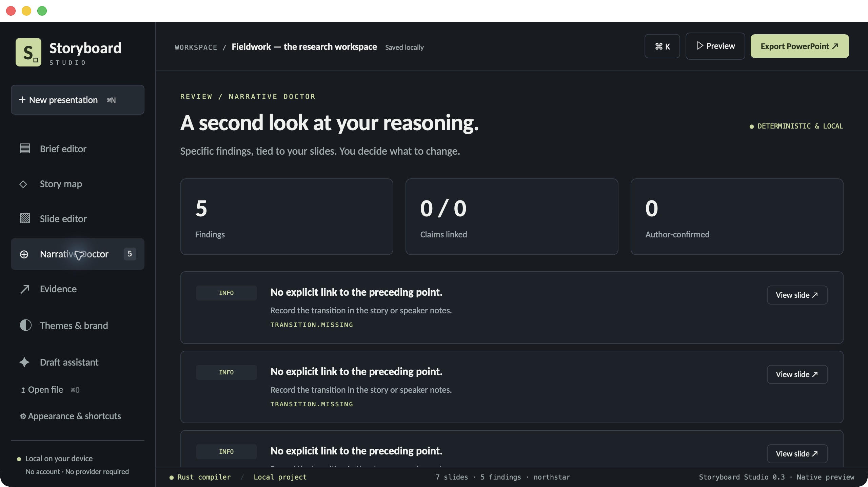Click the Themes & brand half-circle icon
The image size is (868, 487).
(25, 325)
